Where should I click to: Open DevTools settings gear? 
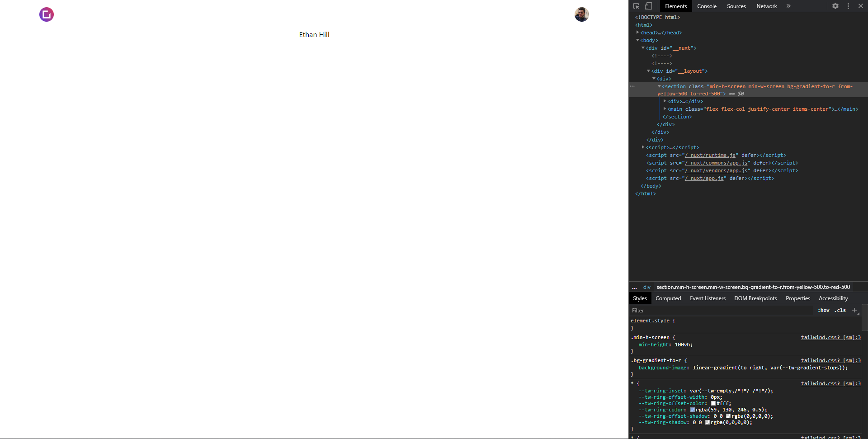point(835,6)
